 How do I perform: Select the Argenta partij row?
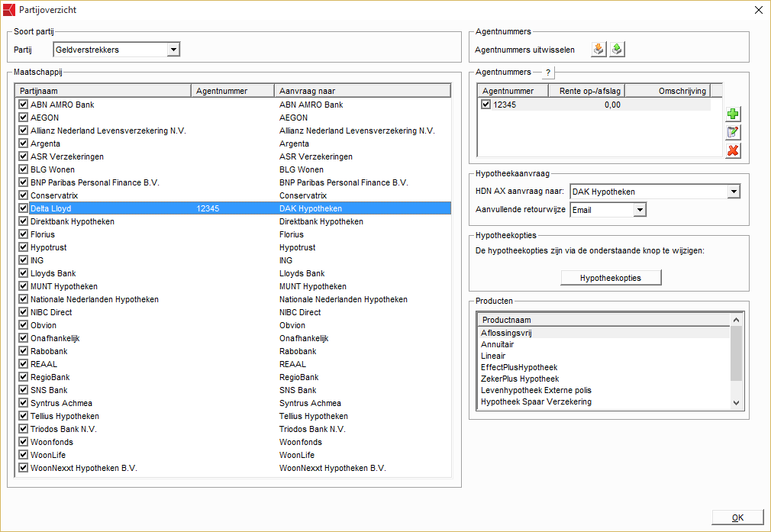[234, 143]
